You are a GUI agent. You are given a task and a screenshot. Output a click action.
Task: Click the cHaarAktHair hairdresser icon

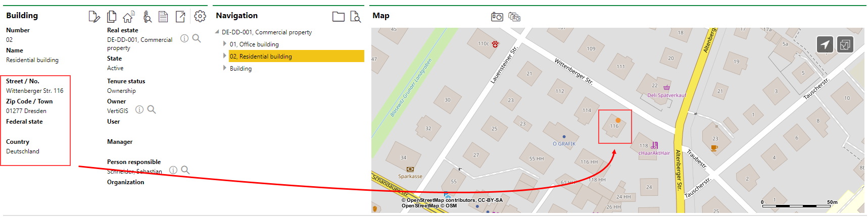(655, 145)
